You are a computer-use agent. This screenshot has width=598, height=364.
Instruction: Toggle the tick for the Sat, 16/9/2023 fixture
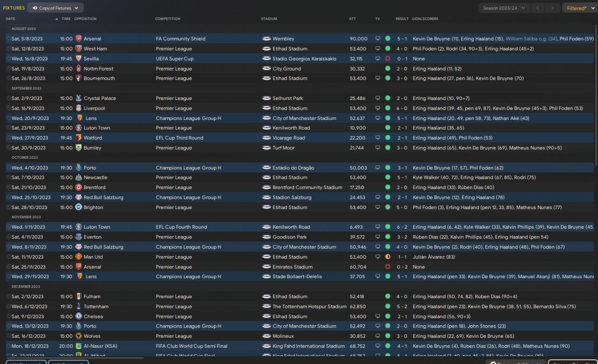click(8, 108)
